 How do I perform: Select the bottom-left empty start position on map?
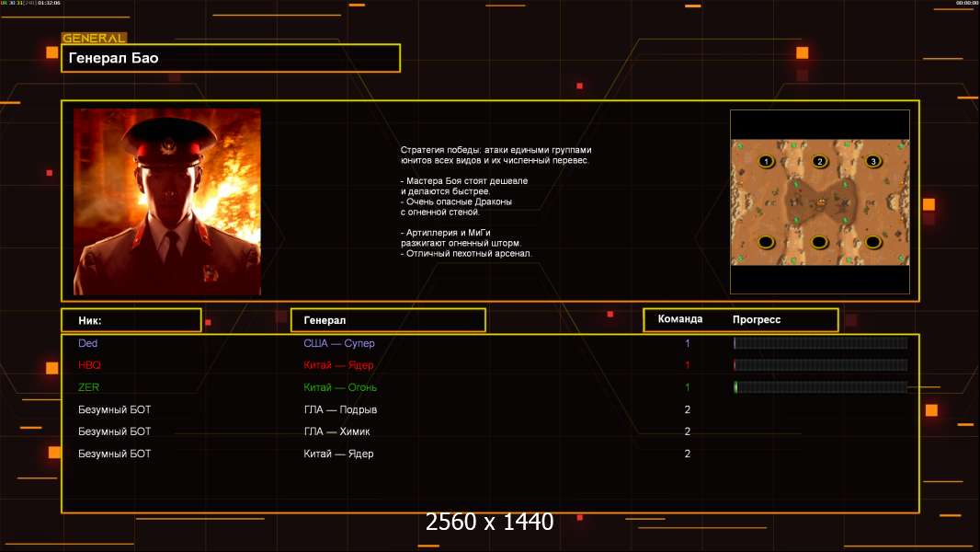pyautogui.click(x=765, y=242)
